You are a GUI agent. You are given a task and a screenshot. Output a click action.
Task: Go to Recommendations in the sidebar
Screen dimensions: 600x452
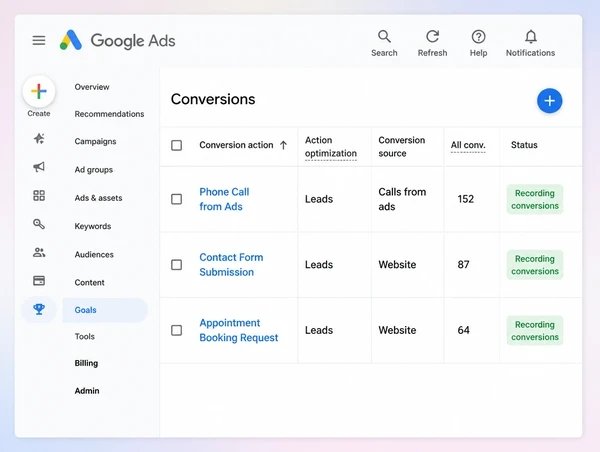(x=109, y=114)
